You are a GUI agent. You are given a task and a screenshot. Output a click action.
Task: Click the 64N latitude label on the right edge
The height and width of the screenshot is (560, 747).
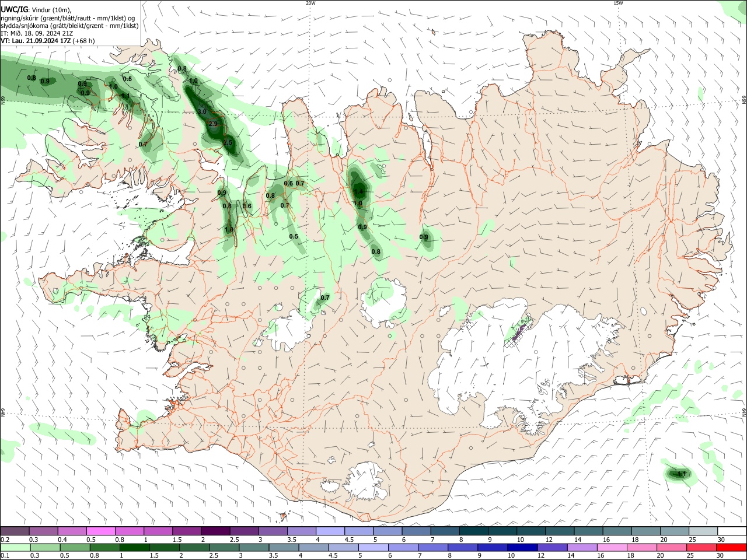pos(744,412)
